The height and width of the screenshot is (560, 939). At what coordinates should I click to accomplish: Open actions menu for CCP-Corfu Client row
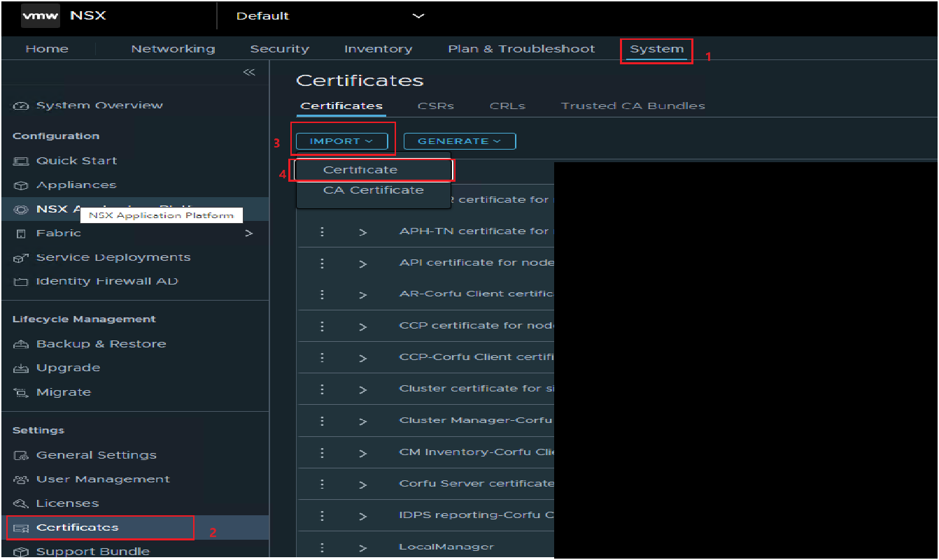coord(322,357)
